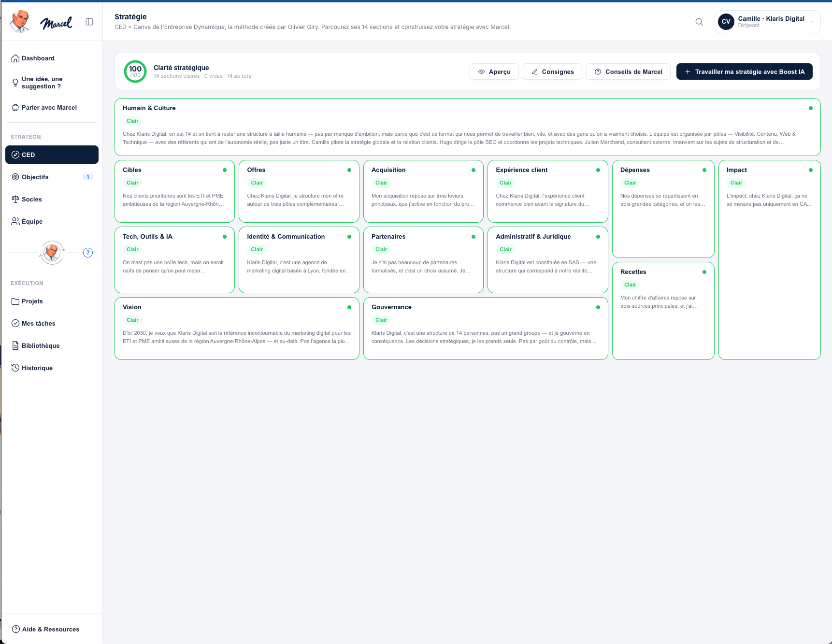Open the Consignes button

click(x=552, y=72)
